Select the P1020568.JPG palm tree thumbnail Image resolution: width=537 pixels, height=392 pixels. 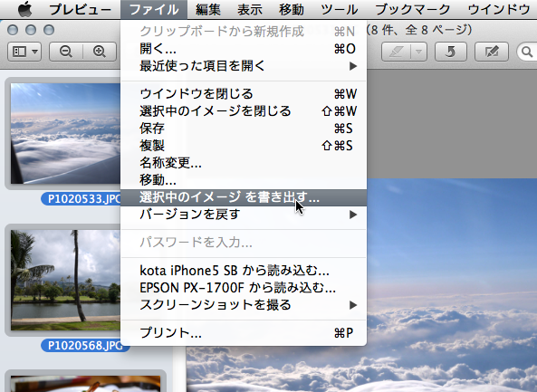(65, 280)
